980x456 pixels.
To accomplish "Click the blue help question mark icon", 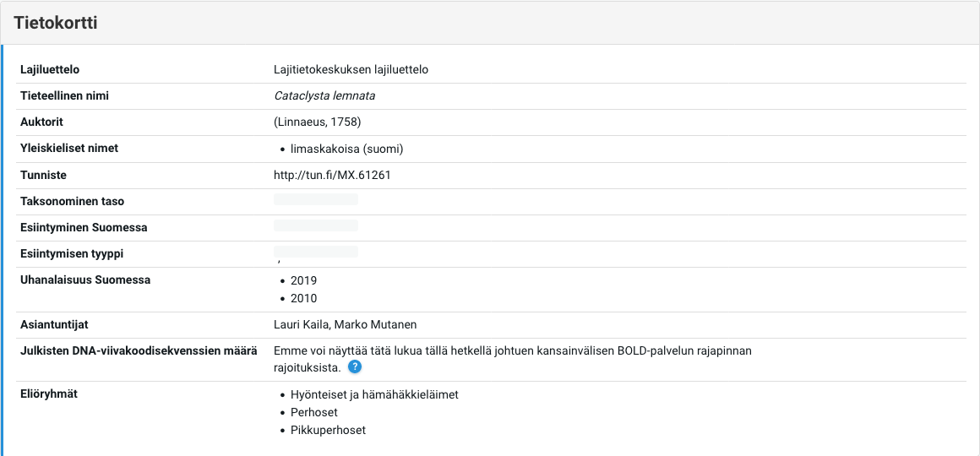I will click(x=355, y=367).
